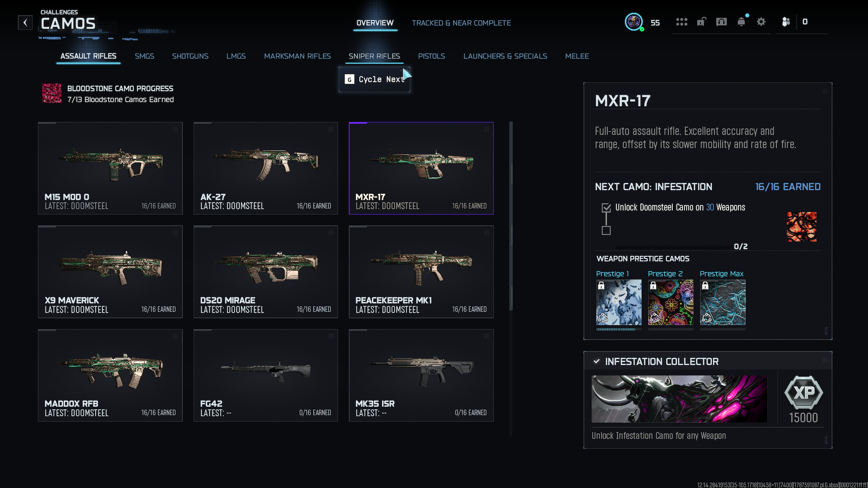Select the Sniper Rifles category tab
The width and height of the screenshot is (868, 488).
pos(374,56)
